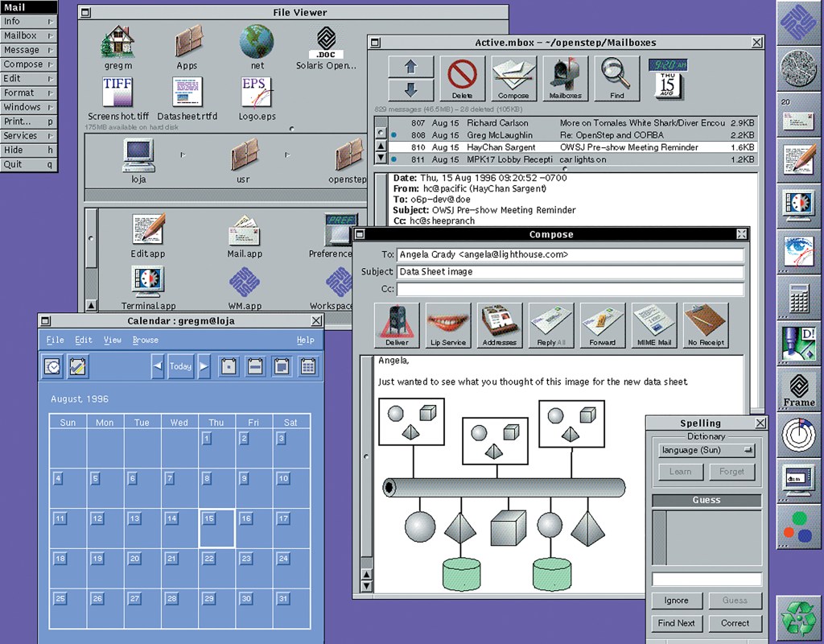Click the appointment editor clock icon in Calendar
The width and height of the screenshot is (824, 644).
[x=52, y=366]
